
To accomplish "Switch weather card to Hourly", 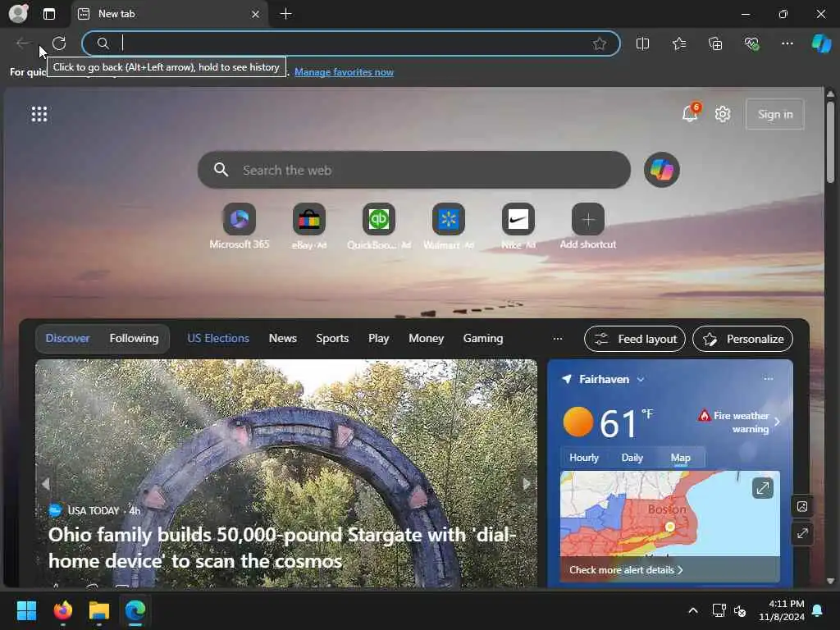I will point(583,458).
